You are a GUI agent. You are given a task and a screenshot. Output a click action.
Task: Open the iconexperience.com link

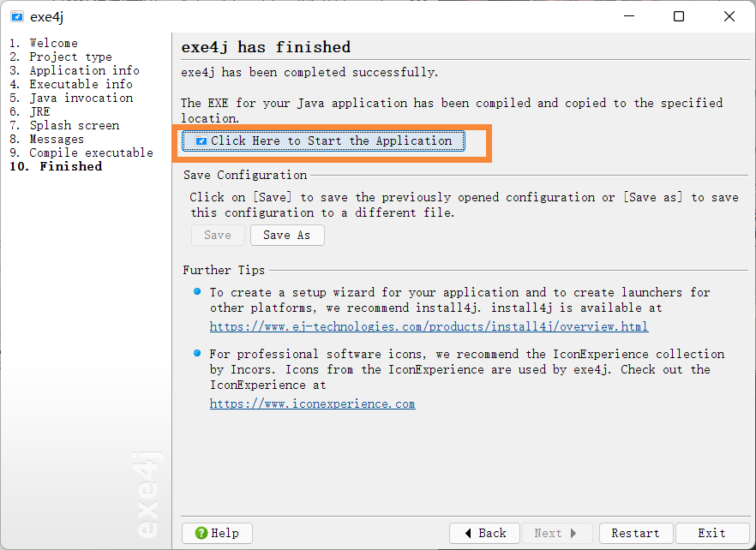pos(312,404)
